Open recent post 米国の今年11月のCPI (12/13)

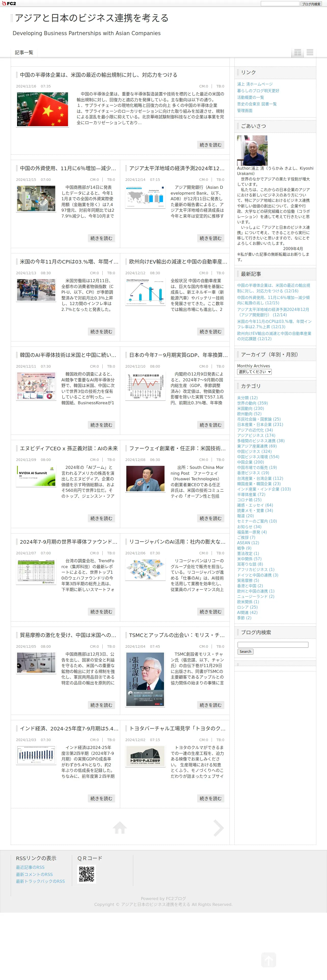(x=274, y=324)
